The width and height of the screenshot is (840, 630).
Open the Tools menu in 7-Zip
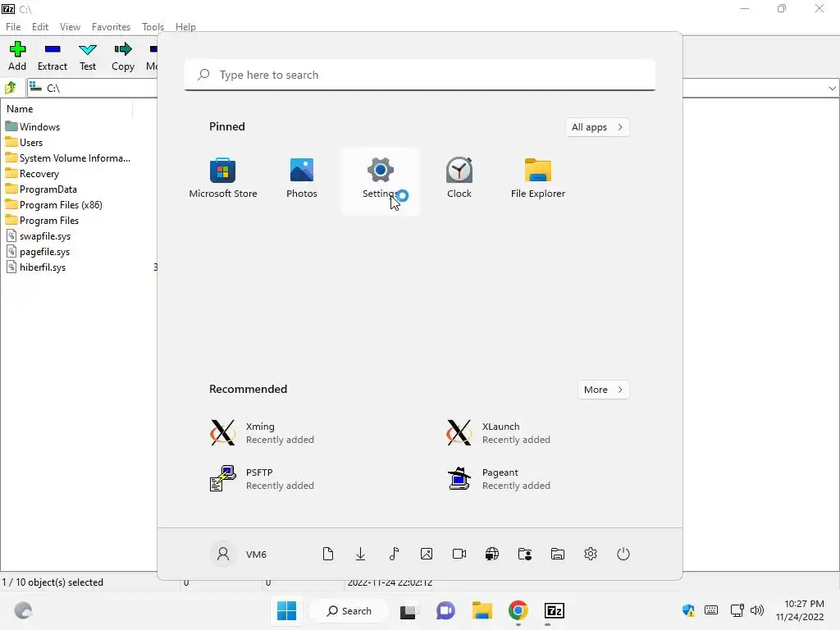153,27
